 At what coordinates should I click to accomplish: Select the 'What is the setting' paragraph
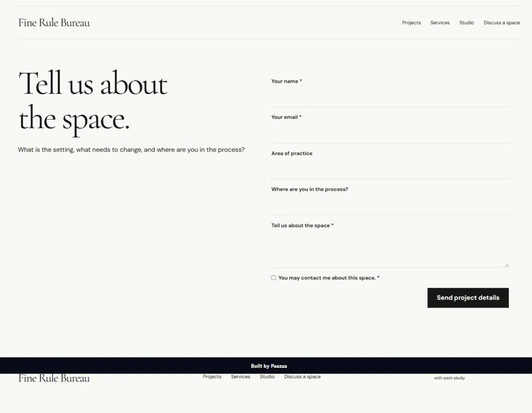(x=131, y=150)
